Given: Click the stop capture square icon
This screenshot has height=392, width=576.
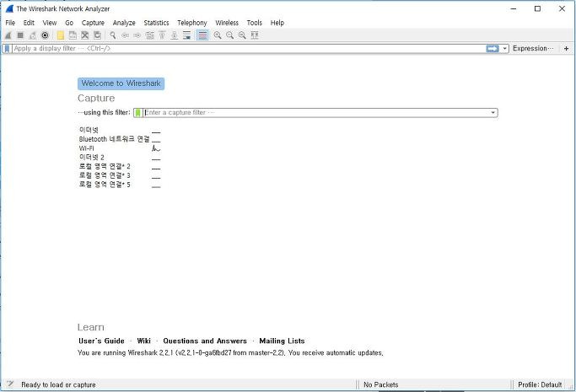Looking at the screenshot, I should click(x=20, y=35).
